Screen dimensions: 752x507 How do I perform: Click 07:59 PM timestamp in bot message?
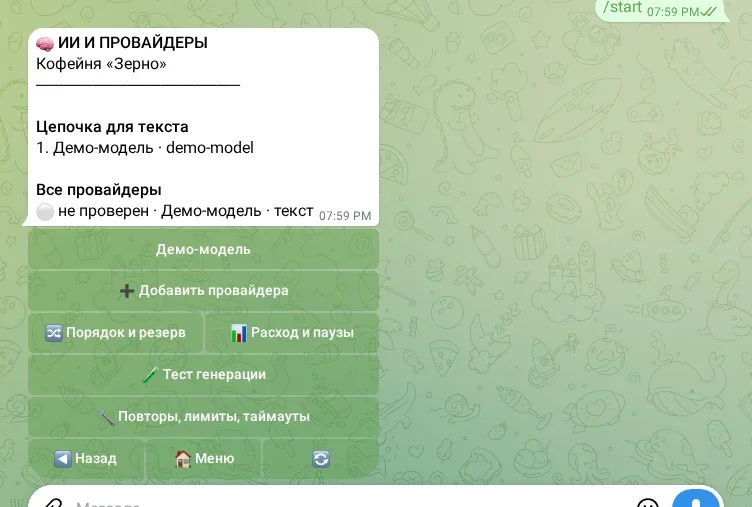point(345,216)
